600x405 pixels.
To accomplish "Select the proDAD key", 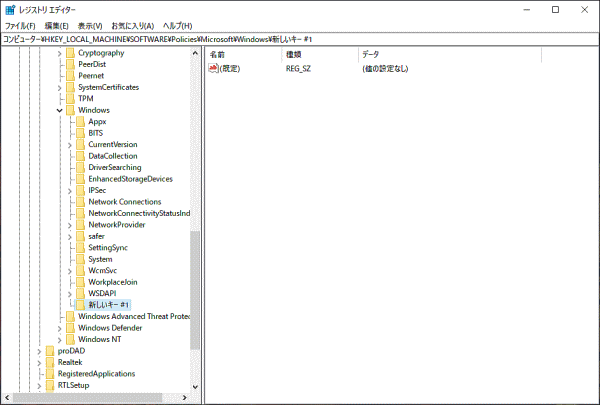I will [71, 351].
